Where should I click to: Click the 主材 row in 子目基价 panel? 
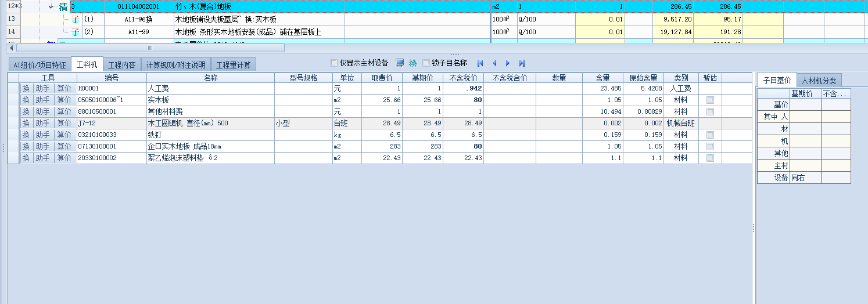pyautogui.click(x=804, y=165)
